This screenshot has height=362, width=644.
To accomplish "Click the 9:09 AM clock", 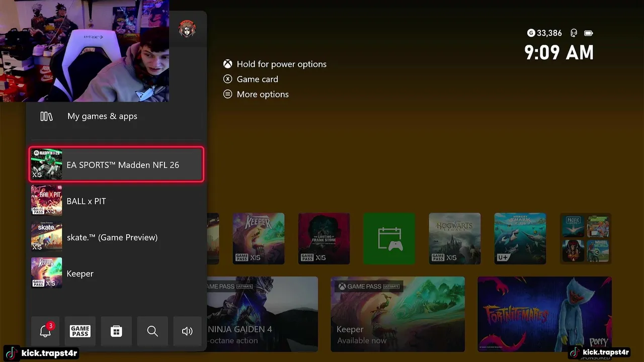I will coord(559,52).
